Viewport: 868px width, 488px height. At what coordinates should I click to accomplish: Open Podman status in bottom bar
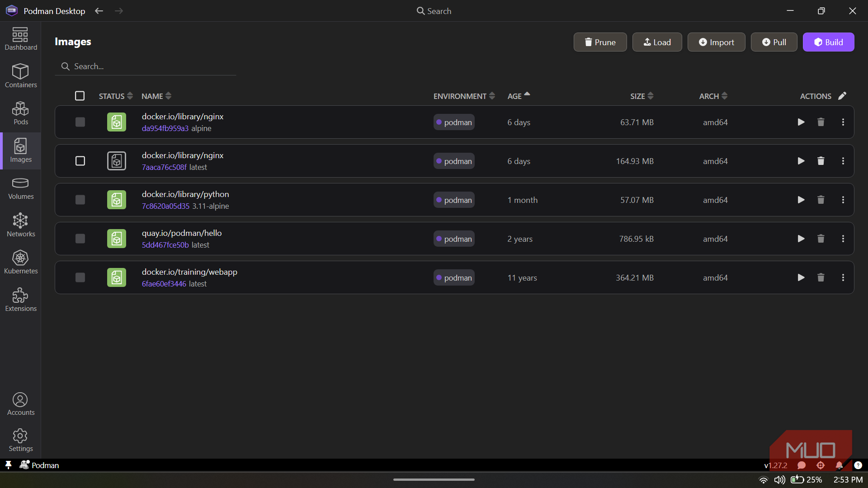(39, 465)
